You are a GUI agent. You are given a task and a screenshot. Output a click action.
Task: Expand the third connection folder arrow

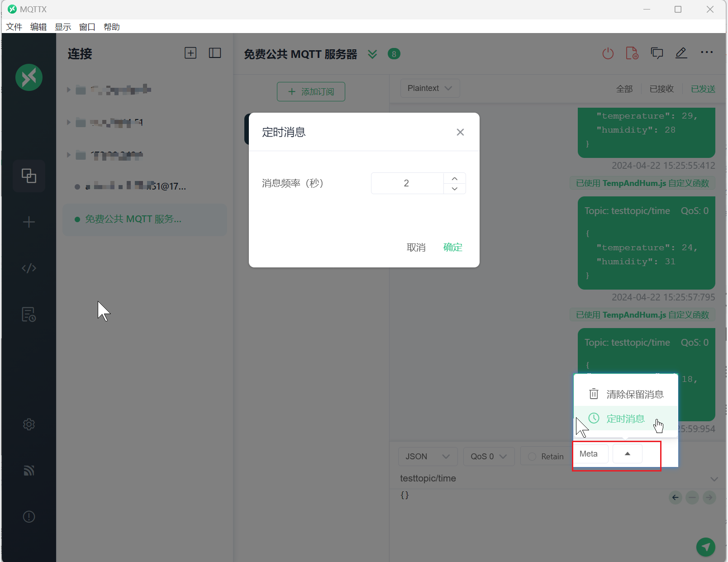(68, 155)
